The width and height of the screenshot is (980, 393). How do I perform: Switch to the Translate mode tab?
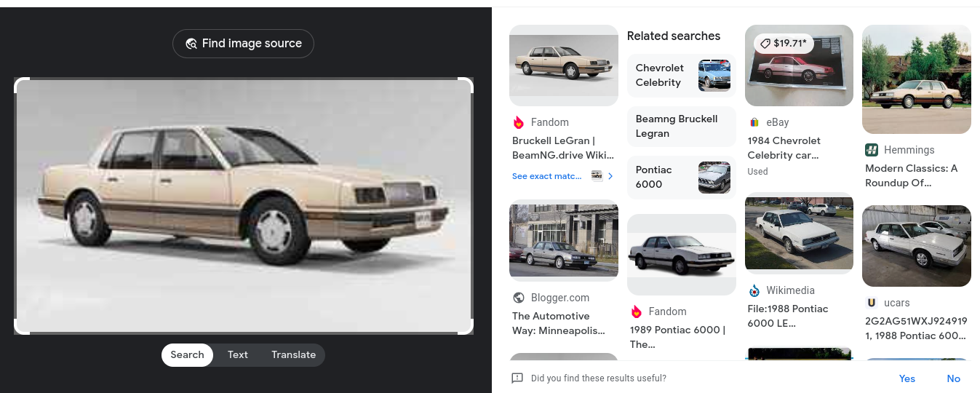coord(293,355)
